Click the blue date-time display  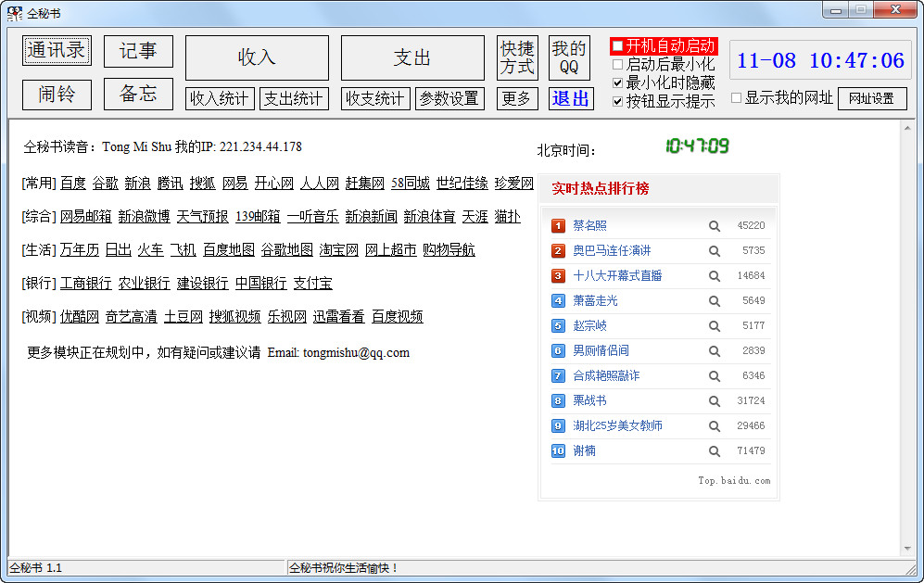[x=820, y=60]
